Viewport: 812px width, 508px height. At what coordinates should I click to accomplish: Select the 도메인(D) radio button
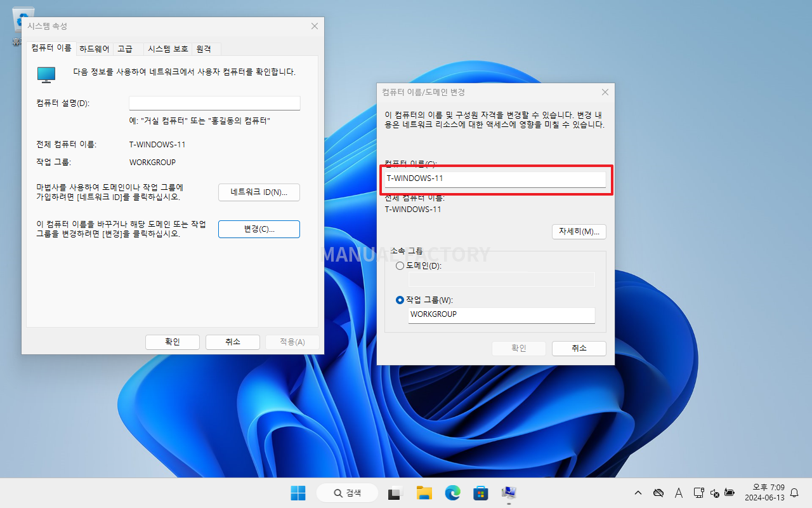point(400,265)
